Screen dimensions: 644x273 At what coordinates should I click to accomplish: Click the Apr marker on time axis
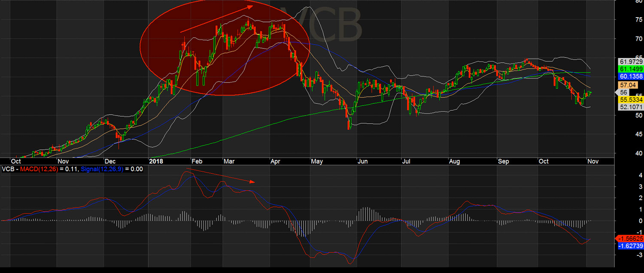[276, 162]
